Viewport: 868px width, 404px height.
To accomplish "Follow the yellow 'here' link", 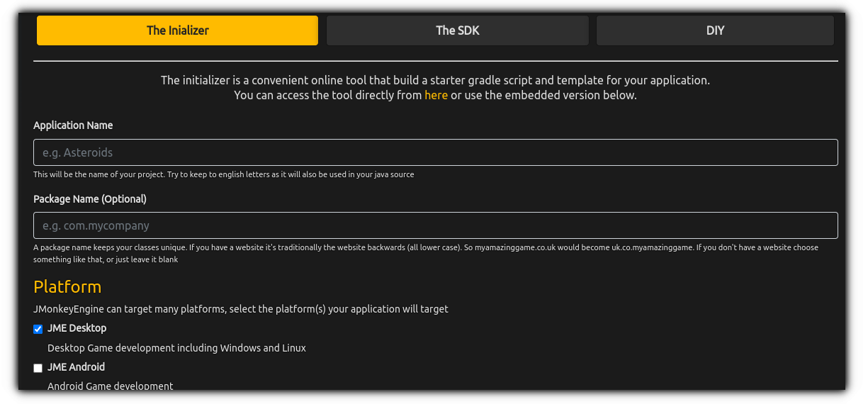I will 436,95.
